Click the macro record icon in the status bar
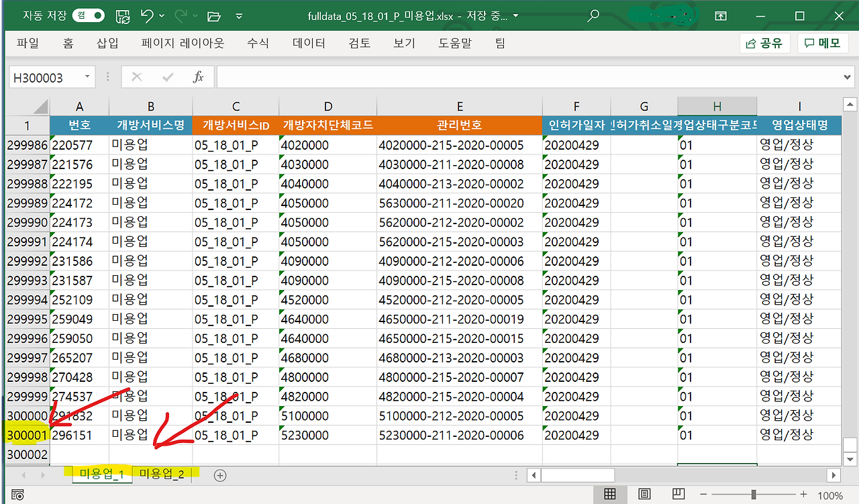859x504 pixels. coord(18,495)
